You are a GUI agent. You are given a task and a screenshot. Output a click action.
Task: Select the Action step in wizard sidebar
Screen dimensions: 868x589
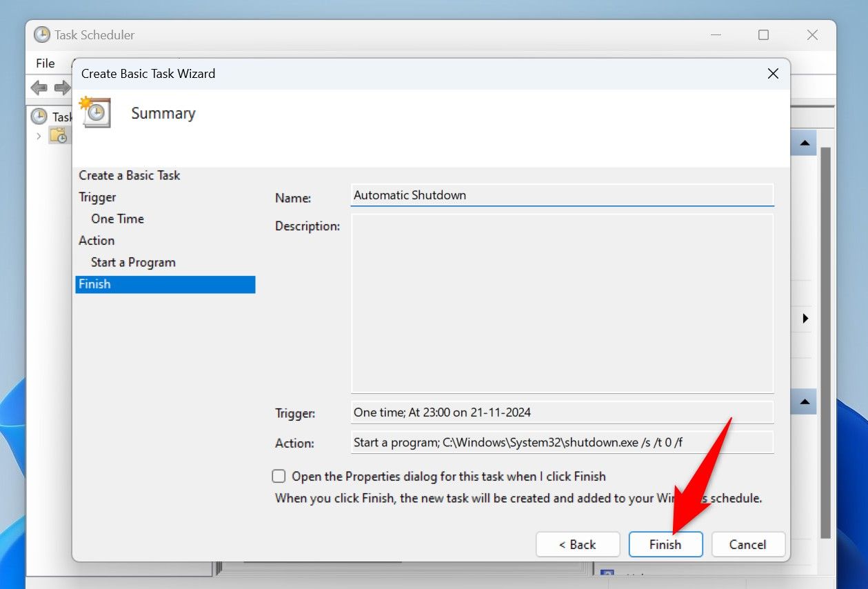(x=97, y=241)
